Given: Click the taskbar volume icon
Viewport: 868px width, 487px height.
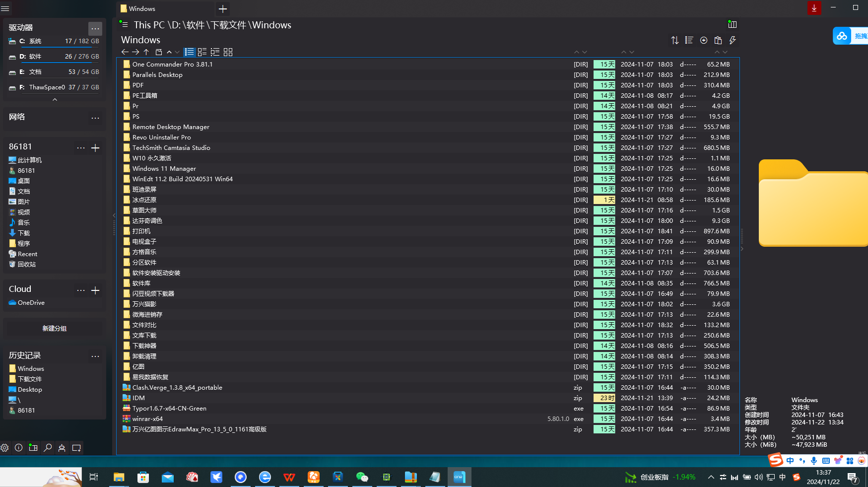Looking at the screenshot, I should (758, 477).
